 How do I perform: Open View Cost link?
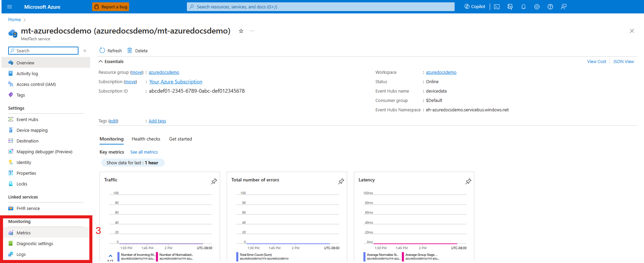coord(596,61)
